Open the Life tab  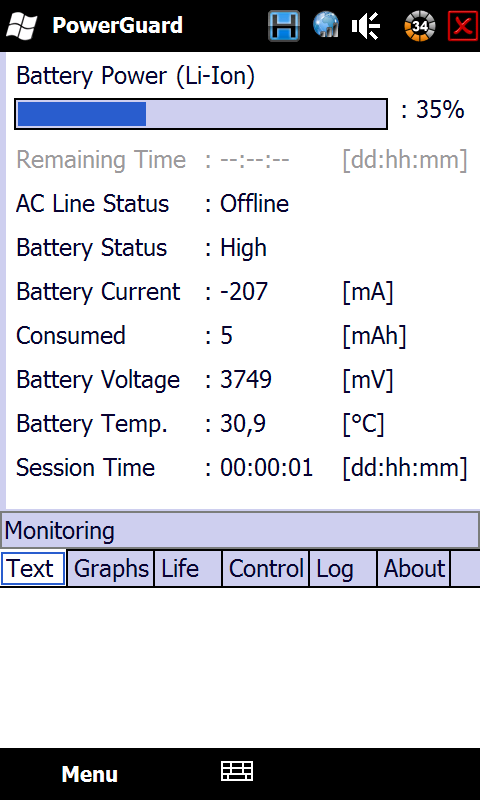[188, 568]
